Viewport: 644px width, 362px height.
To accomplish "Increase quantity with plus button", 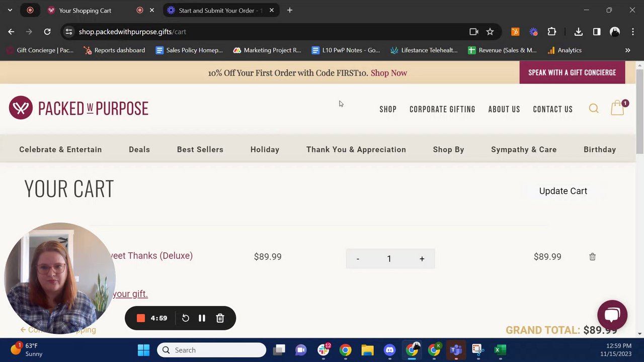I will point(422,258).
